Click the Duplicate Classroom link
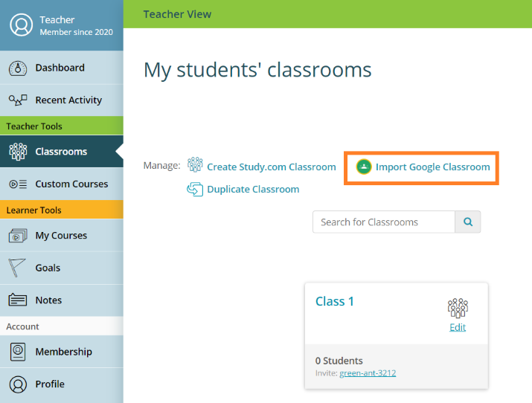This screenshot has width=532, height=403. point(253,190)
